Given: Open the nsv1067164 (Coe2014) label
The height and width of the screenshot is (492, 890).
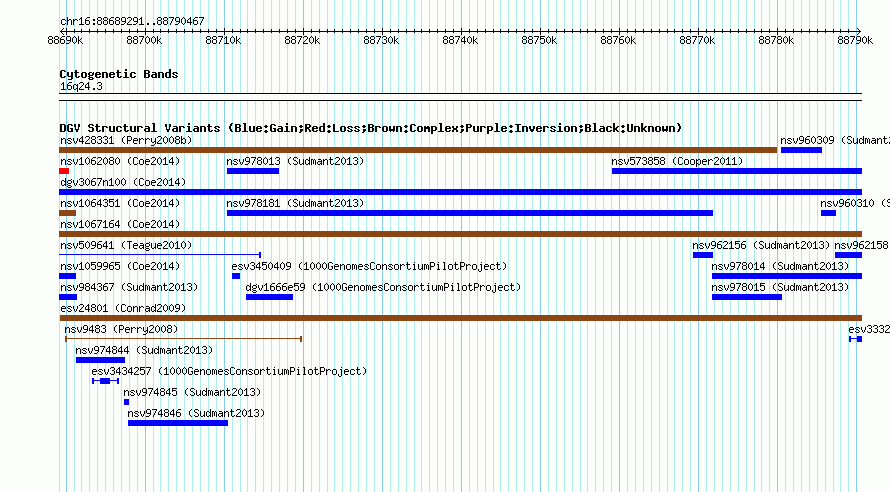Looking at the screenshot, I should pyautogui.click(x=120, y=224).
